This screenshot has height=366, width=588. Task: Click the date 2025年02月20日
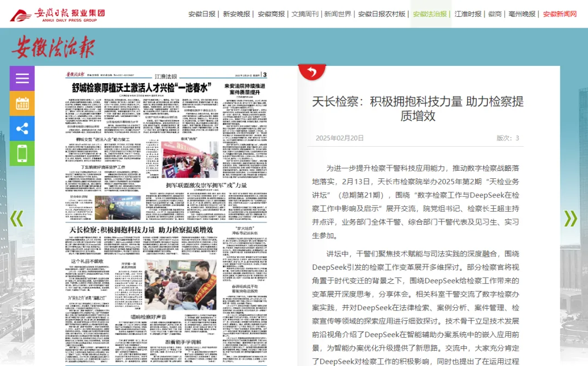340,138
